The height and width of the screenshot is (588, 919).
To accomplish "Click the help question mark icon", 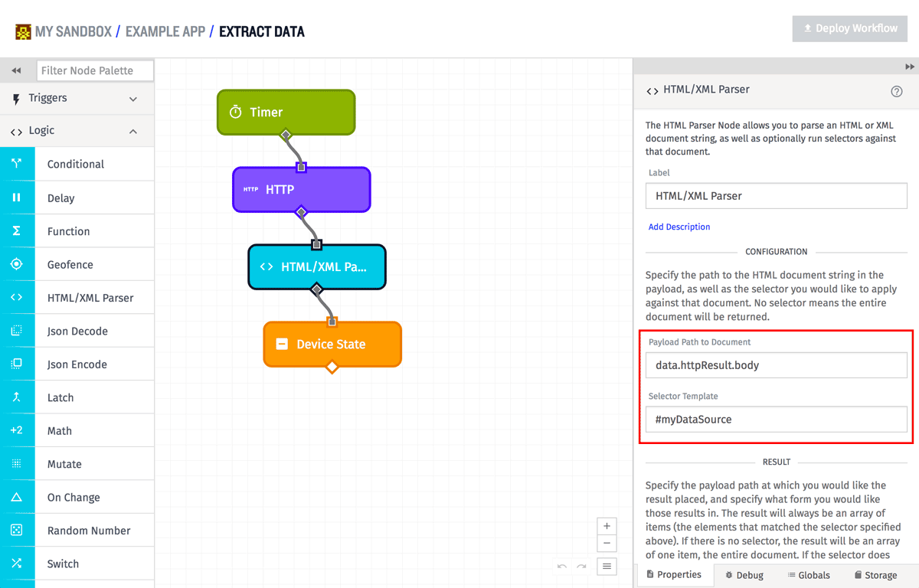I will pyautogui.click(x=897, y=90).
